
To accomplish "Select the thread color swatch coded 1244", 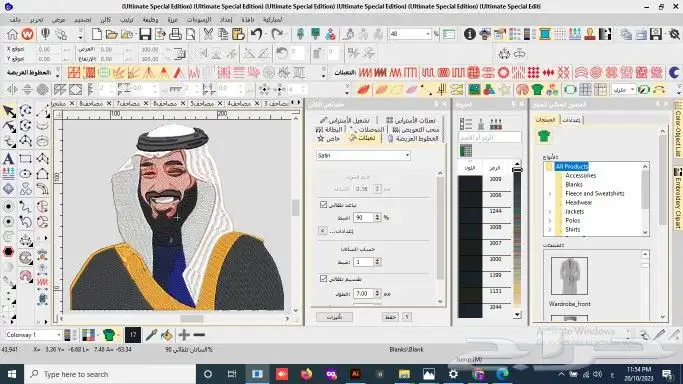I will pyautogui.click(x=470, y=215).
